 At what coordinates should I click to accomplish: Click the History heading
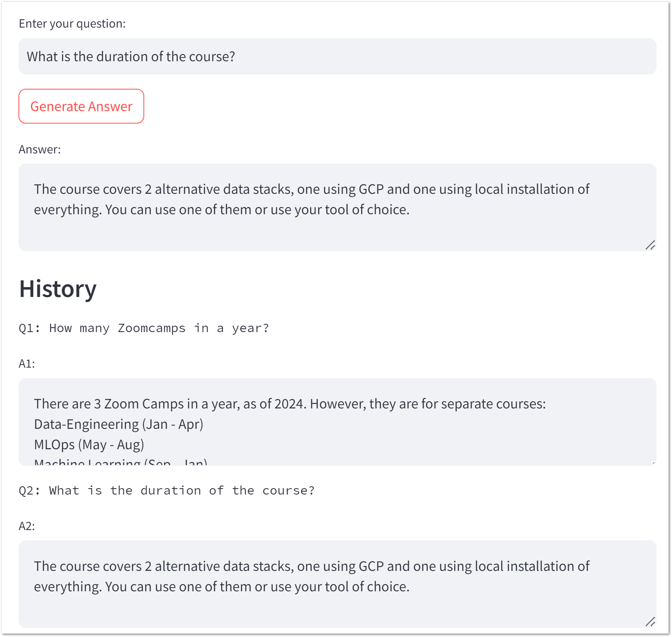coord(58,289)
